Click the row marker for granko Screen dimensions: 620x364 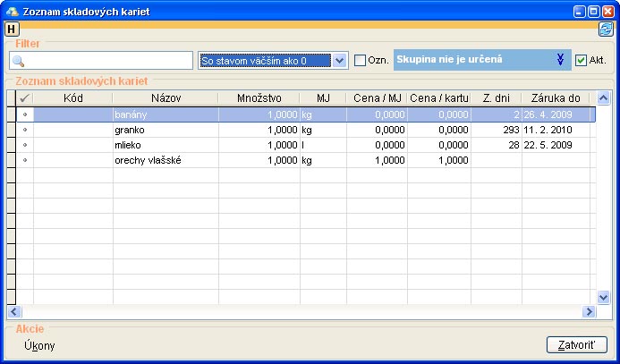(x=24, y=130)
